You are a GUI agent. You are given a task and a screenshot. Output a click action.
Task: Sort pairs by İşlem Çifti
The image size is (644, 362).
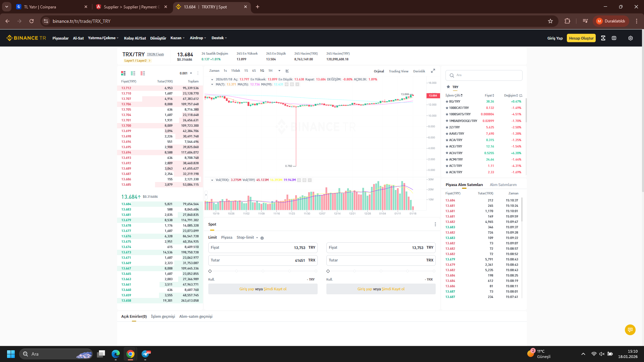pyautogui.click(x=454, y=96)
